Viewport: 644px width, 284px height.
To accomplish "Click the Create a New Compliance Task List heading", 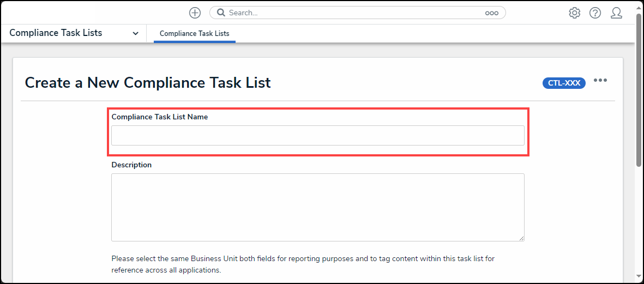I will coord(148,82).
